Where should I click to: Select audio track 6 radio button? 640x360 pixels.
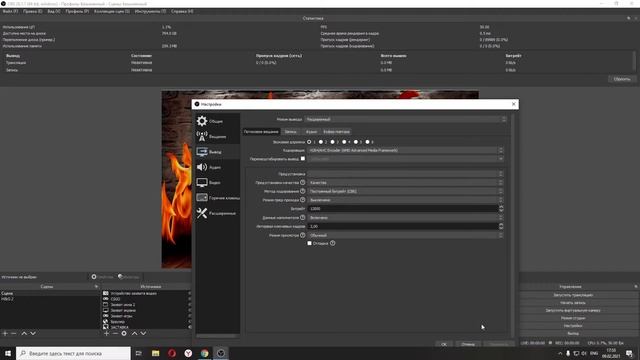(367, 142)
